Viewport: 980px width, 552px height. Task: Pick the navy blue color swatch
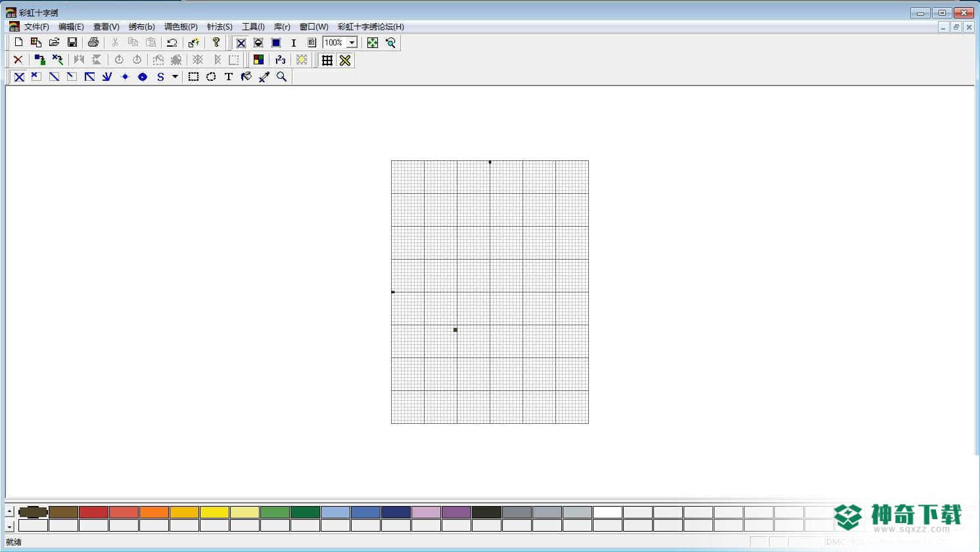coord(396,512)
